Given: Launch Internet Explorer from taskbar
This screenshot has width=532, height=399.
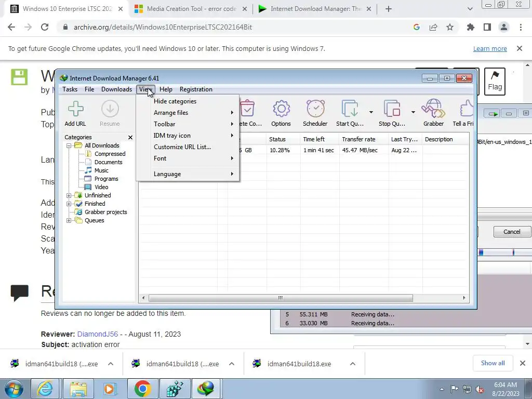Looking at the screenshot, I should click(45, 389).
